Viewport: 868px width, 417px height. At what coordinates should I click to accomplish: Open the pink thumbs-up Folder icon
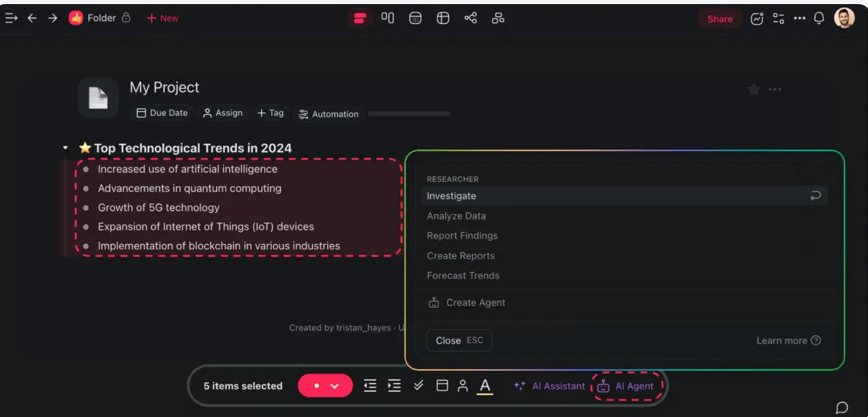tap(76, 18)
